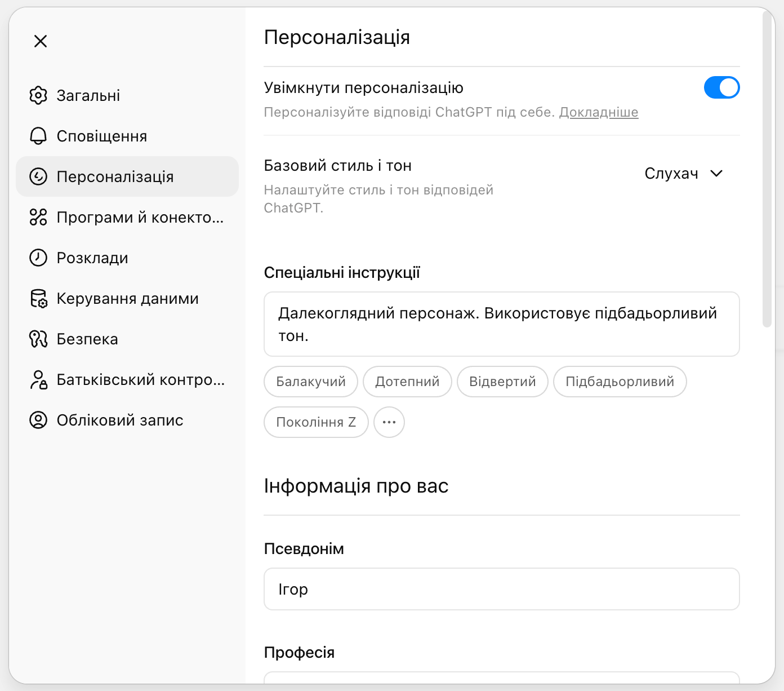Click the Програми й конектори apps icon
The image size is (784, 691).
[x=38, y=217]
